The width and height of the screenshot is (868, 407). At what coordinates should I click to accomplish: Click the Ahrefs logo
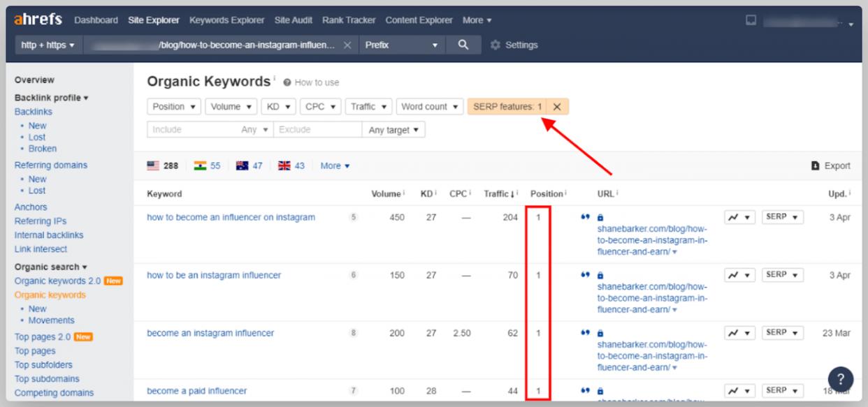[38, 20]
